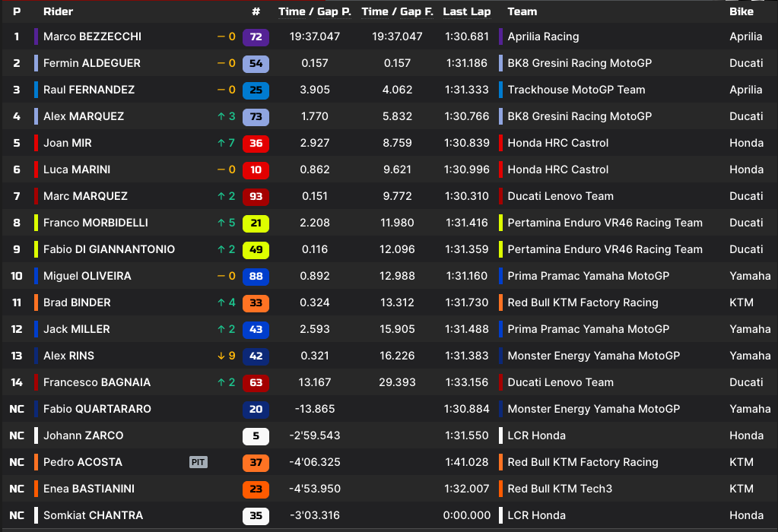Click the Time / Gap P. column header
778x532 pixels.
click(x=314, y=11)
